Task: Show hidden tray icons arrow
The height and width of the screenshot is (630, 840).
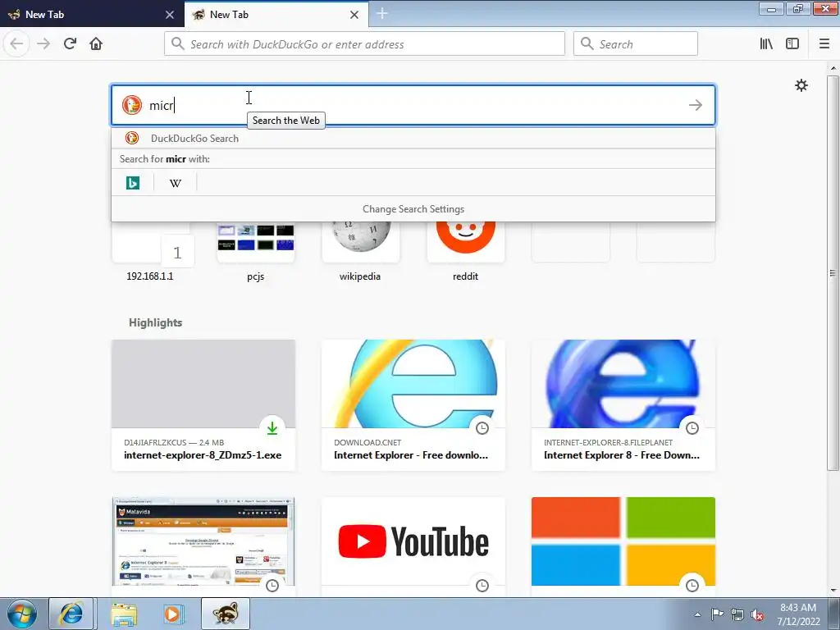Action: pos(697,614)
